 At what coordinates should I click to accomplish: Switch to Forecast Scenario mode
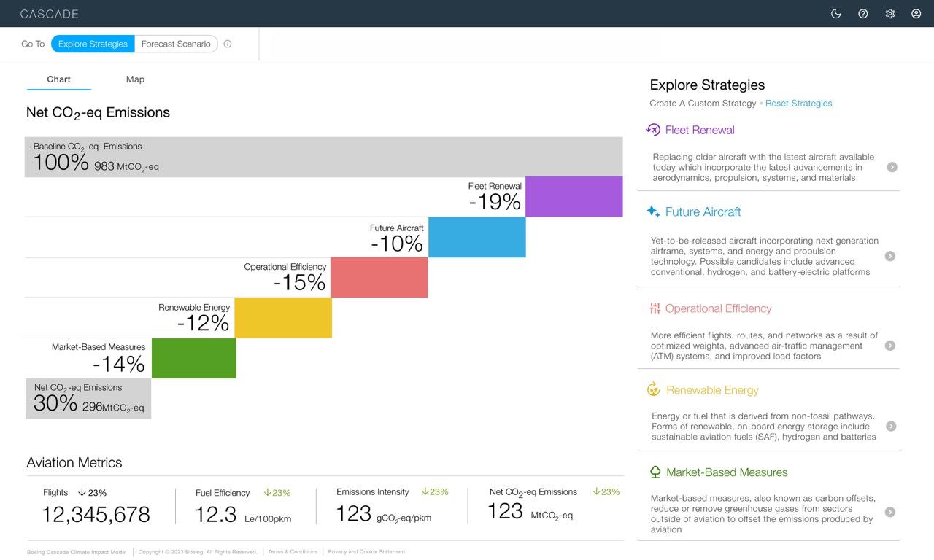pos(176,44)
